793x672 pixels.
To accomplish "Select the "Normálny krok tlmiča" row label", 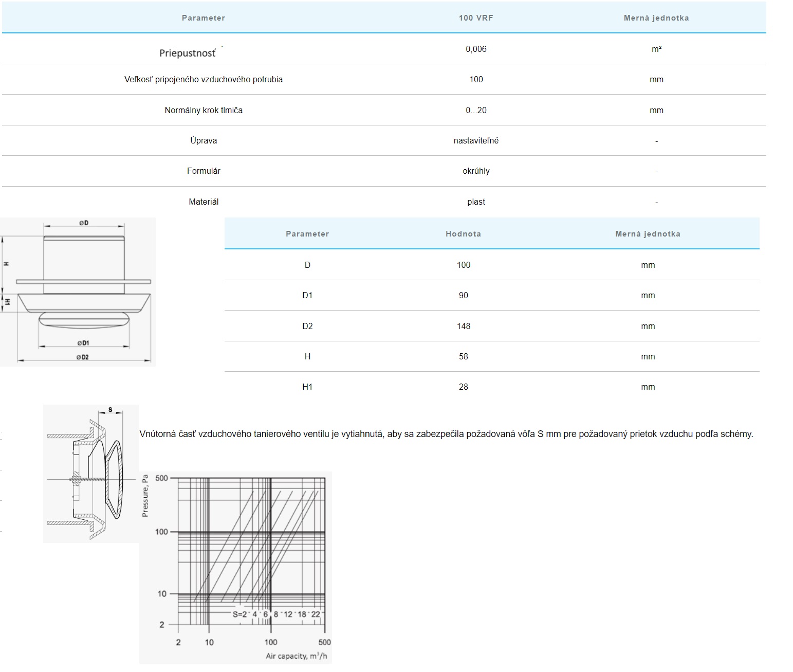I will (x=204, y=111).
